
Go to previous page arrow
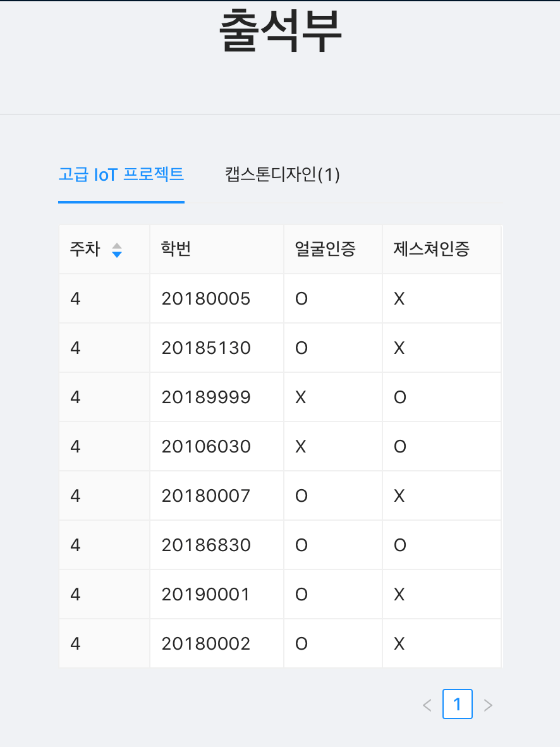pos(427,705)
